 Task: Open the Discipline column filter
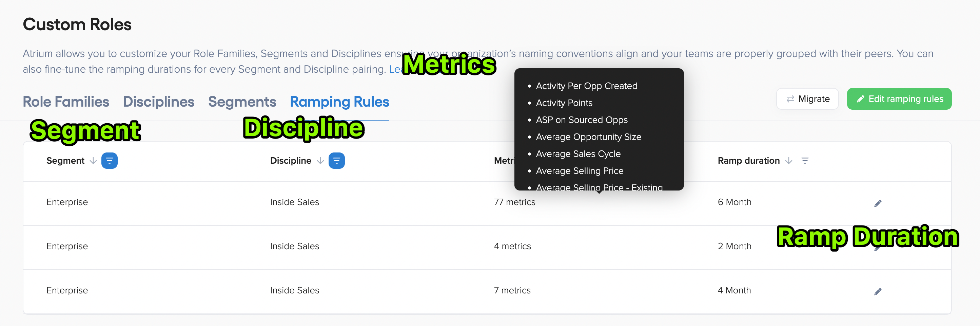(336, 160)
